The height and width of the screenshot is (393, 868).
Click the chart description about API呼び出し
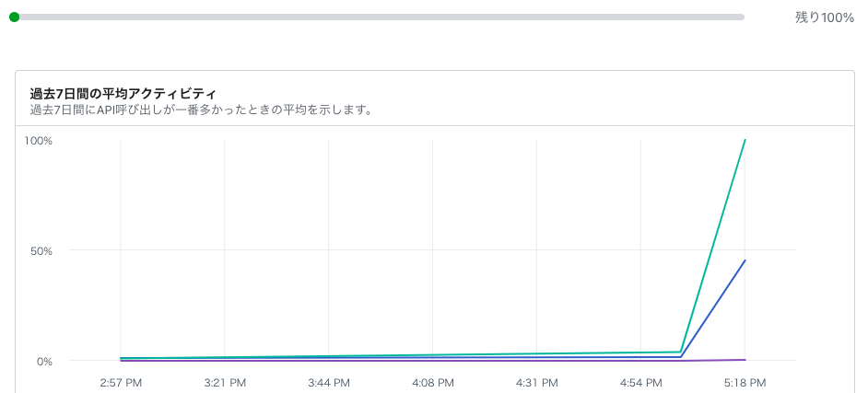pyautogui.click(x=201, y=110)
